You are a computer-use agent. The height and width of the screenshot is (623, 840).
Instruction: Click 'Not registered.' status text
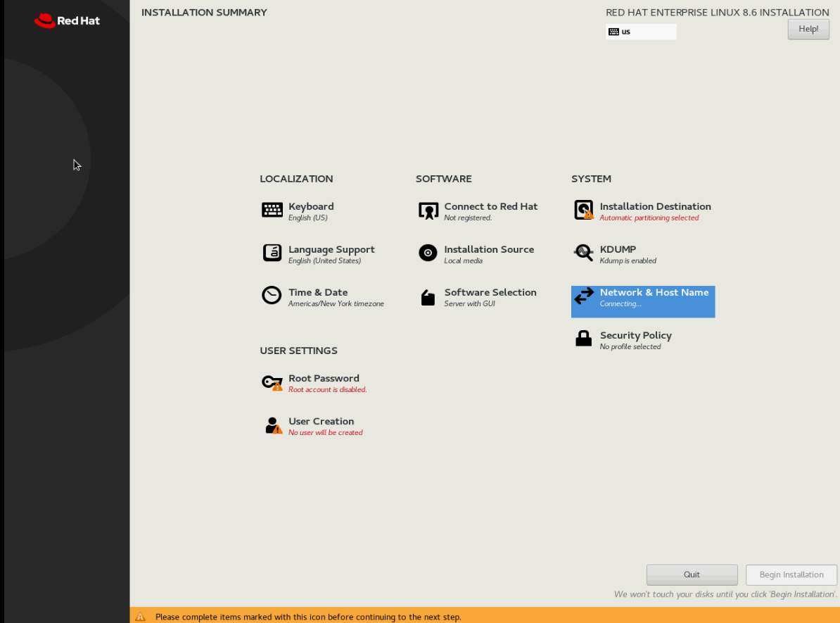point(468,218)
